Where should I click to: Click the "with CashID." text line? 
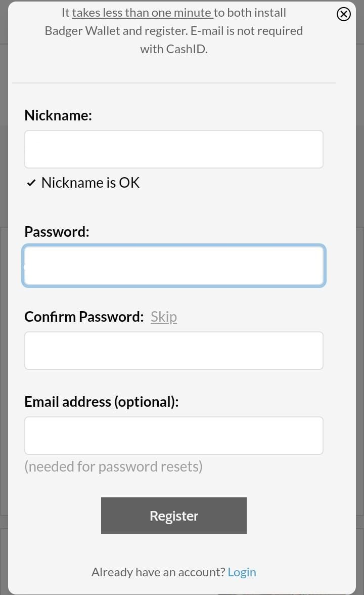174,50
